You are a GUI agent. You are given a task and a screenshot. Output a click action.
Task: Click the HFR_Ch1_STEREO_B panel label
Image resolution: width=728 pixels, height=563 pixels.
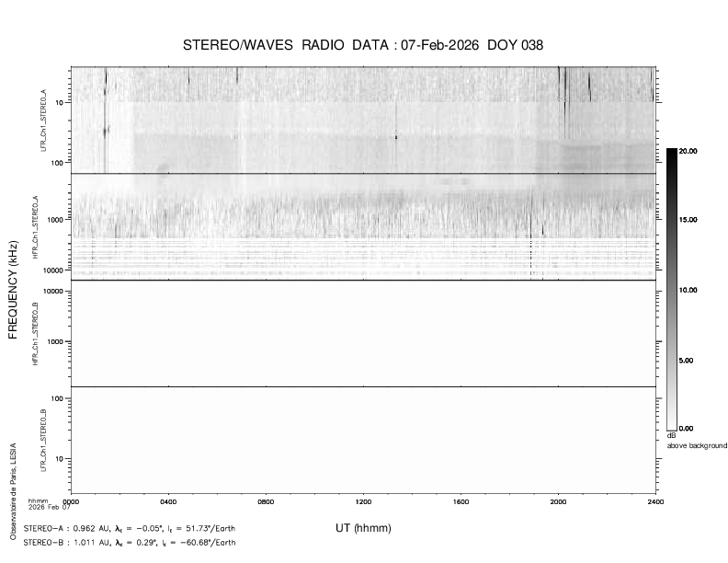tap(35, 334)
